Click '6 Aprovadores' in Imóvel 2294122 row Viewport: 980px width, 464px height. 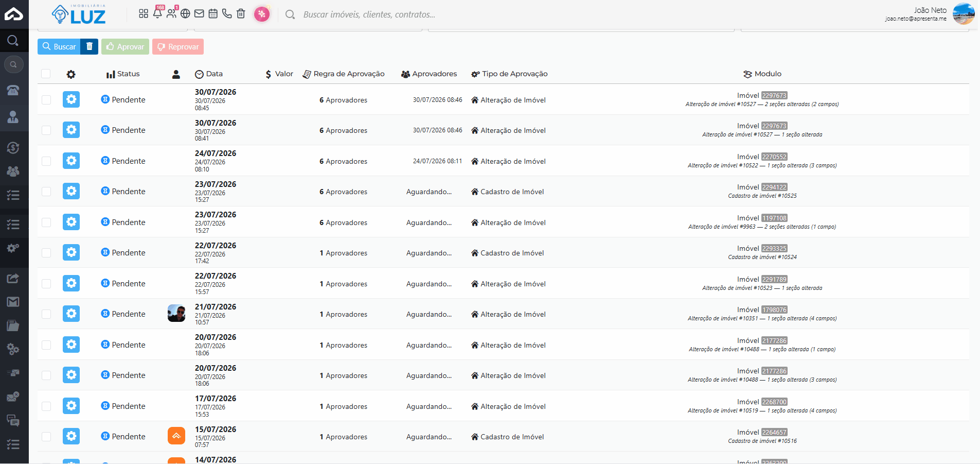(x=343, y=192)
